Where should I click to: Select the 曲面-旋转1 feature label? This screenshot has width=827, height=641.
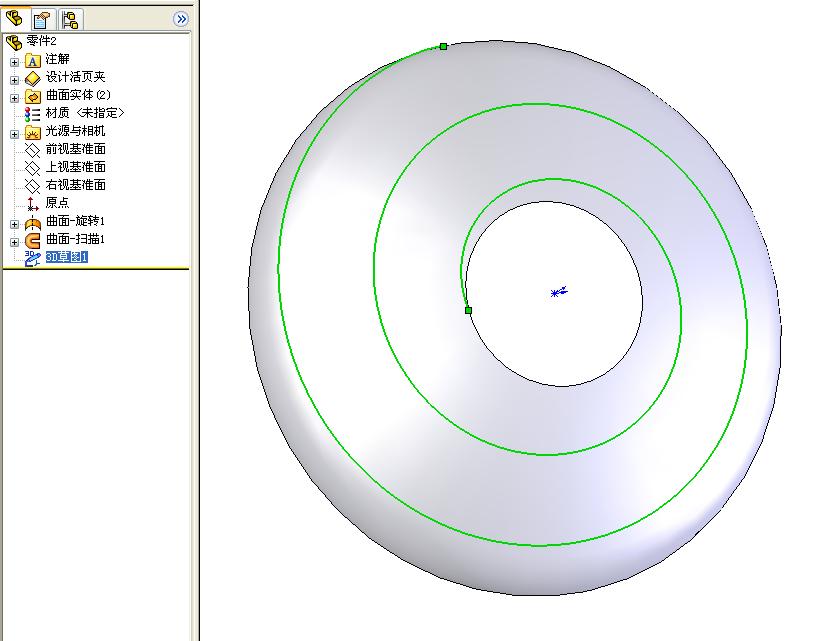coord(75,221)
